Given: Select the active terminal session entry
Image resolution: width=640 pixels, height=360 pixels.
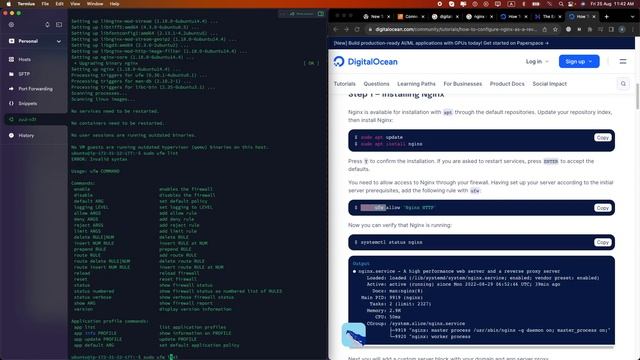Looking at the screenshot, I should 35,120.
